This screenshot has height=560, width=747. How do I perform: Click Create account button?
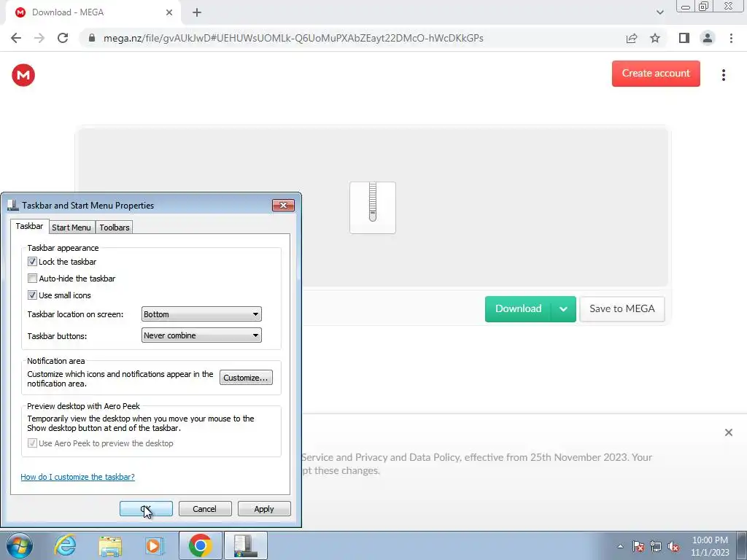click(656, 74)
